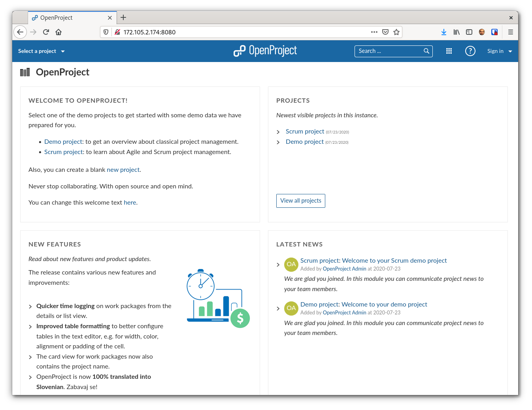532x410 pixels.
Task: Click the OpenProject logo in header
Action: tap(265, 51)
